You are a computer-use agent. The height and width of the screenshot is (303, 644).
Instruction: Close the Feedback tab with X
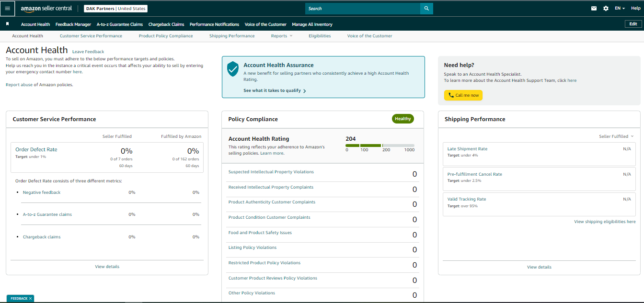pos(30,298)
